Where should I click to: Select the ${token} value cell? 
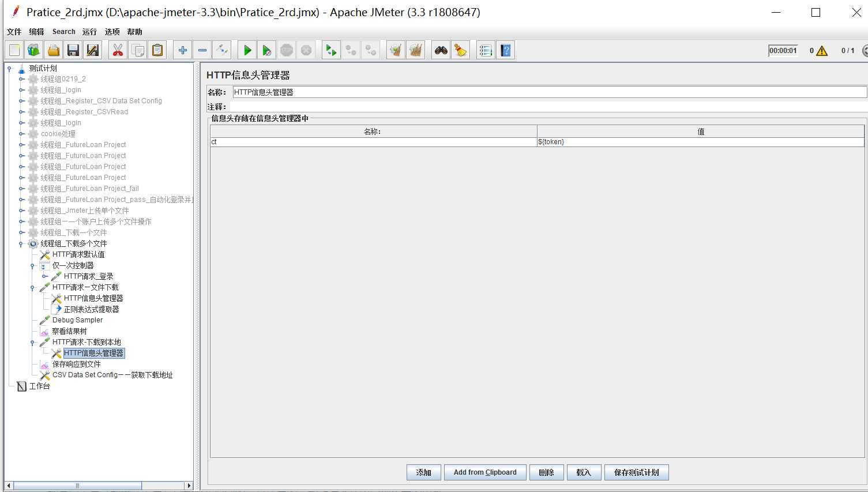point(701,142)
